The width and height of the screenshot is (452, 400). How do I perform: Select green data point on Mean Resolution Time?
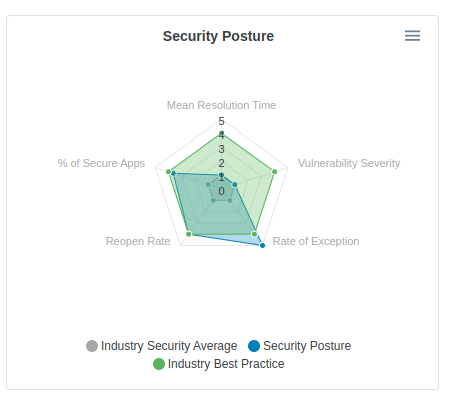221,134
